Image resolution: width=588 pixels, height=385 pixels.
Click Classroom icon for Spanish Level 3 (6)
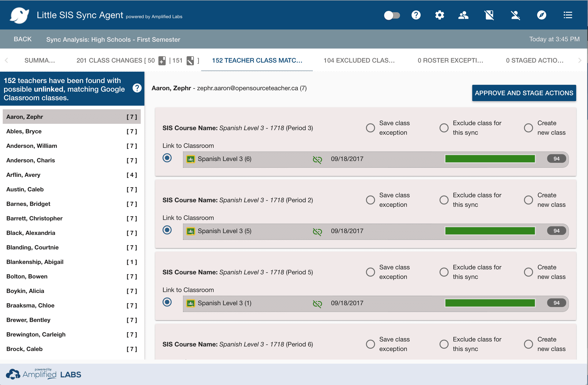pyautogui.click(x=190, y=159)
